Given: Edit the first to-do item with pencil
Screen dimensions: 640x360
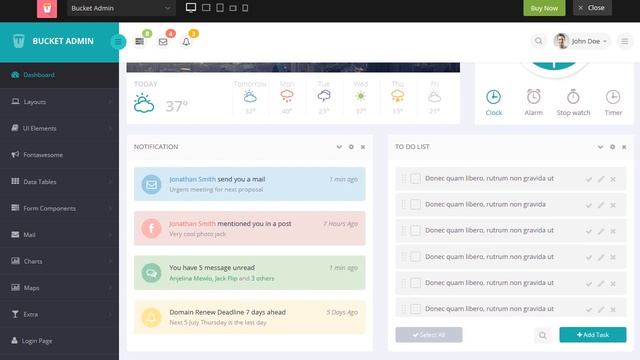Looking at the screenshot, I should coord(601,179).
